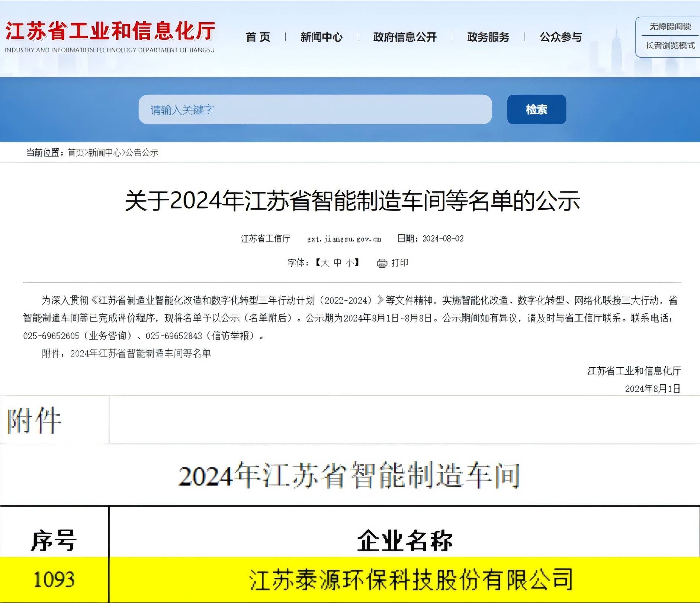Click 公告公示 in the breadcrumb path
Screen dimensions: 700x603
[142, 153]
